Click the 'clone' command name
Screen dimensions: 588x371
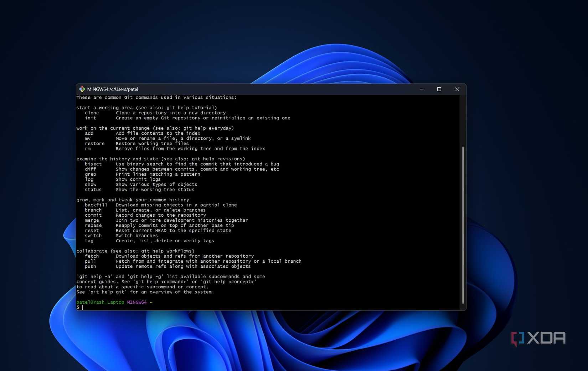click(92, 113)
